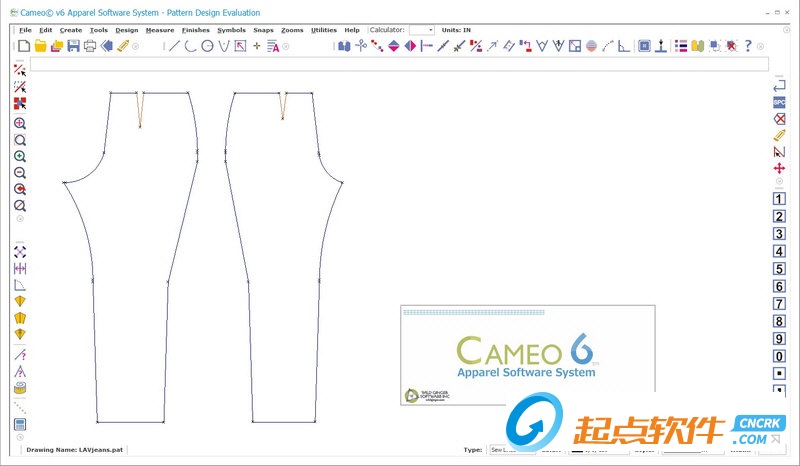Image resolution: width=800 pixels, height=466 pixels.
Task: Click the tape measure icon in left toolbar
Action: [x=20, y=388]
